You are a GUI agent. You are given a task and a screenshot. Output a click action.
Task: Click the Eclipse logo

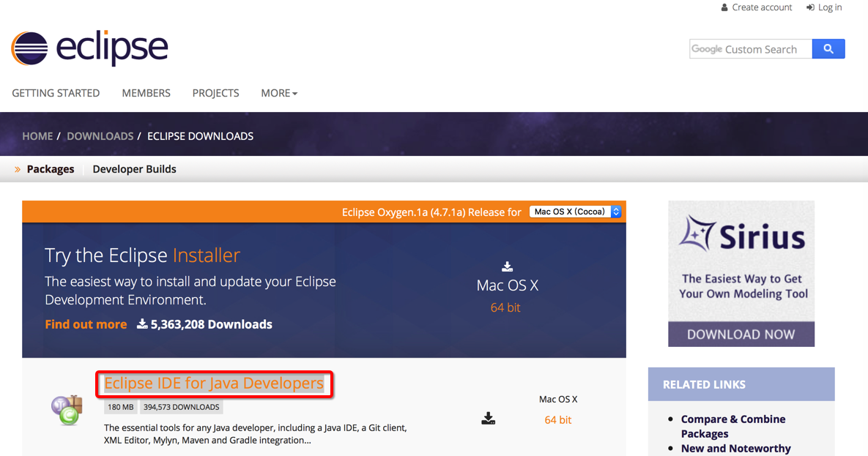coord(89,48)
